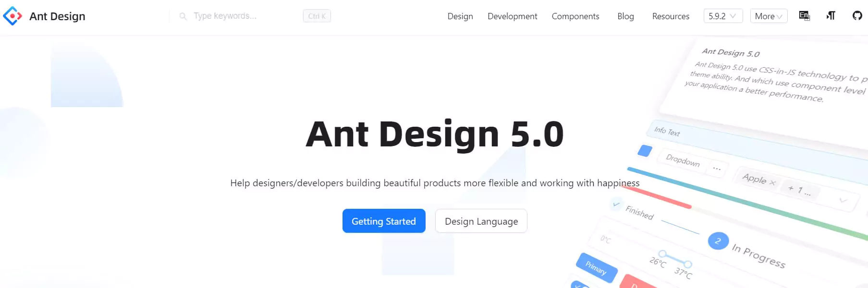Navigate to the Resources menu item
Image resolution: width=868 pixels, height=288 pixels.
point(671,16)
